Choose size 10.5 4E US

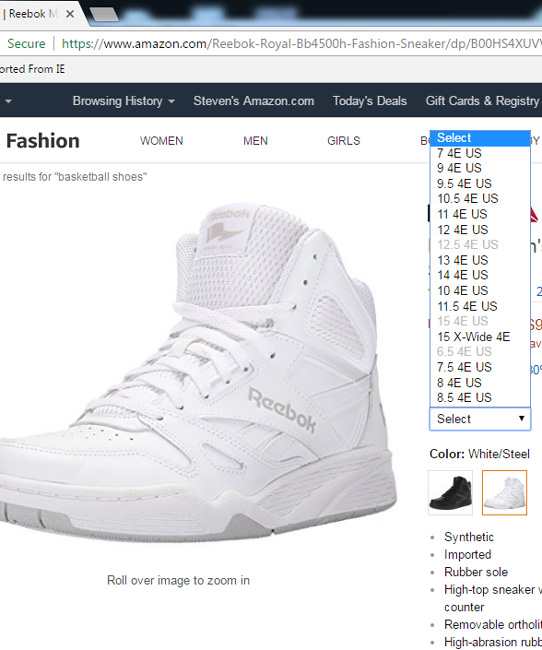point(480,199)
